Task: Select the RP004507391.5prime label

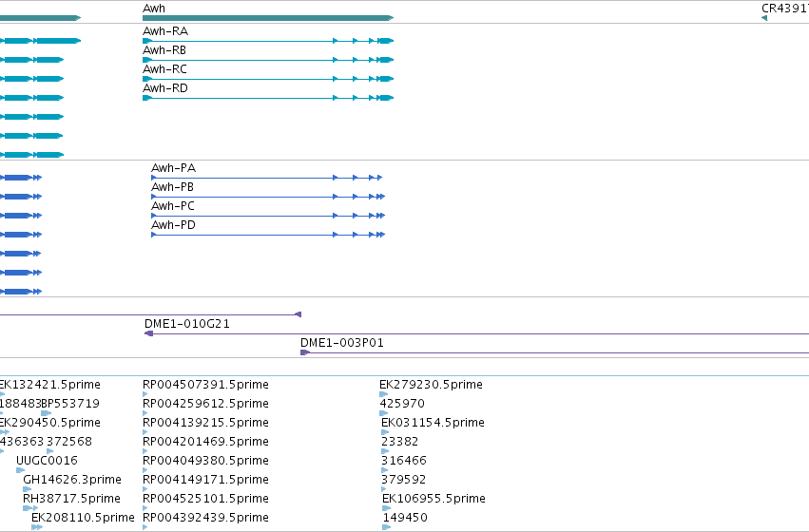Action: pos(206,385)
